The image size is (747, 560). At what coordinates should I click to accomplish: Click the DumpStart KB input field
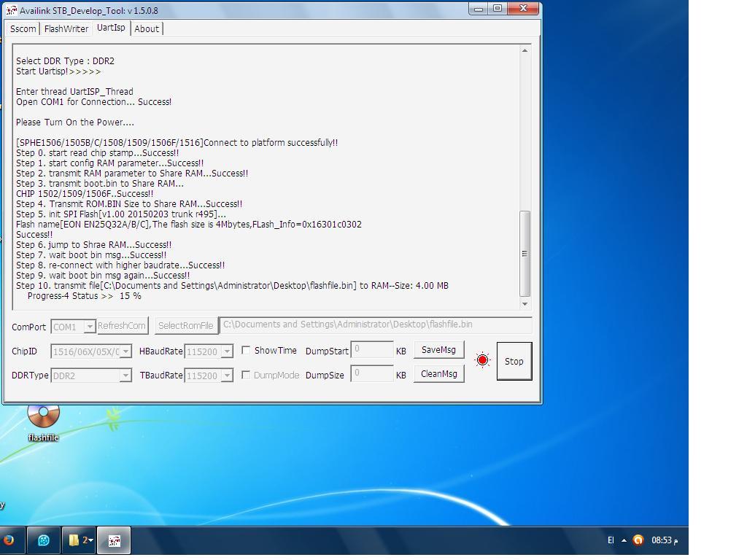pos(372,350)
